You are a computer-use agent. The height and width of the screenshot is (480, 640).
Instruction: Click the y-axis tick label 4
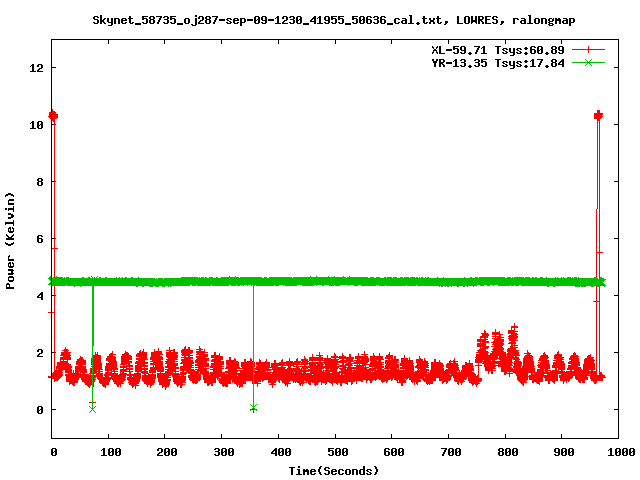tap(40, 296)
